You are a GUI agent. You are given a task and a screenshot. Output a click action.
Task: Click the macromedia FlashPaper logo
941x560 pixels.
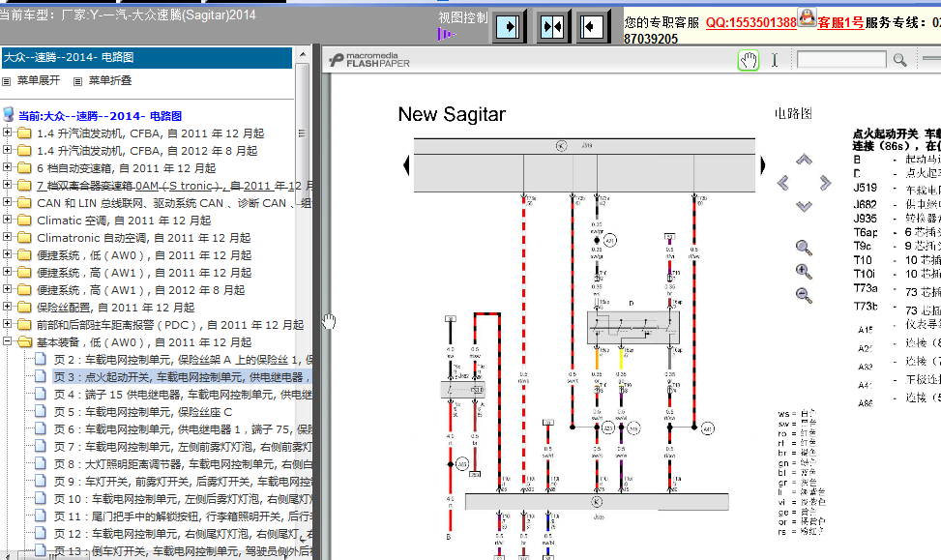(x=369, y=59)
